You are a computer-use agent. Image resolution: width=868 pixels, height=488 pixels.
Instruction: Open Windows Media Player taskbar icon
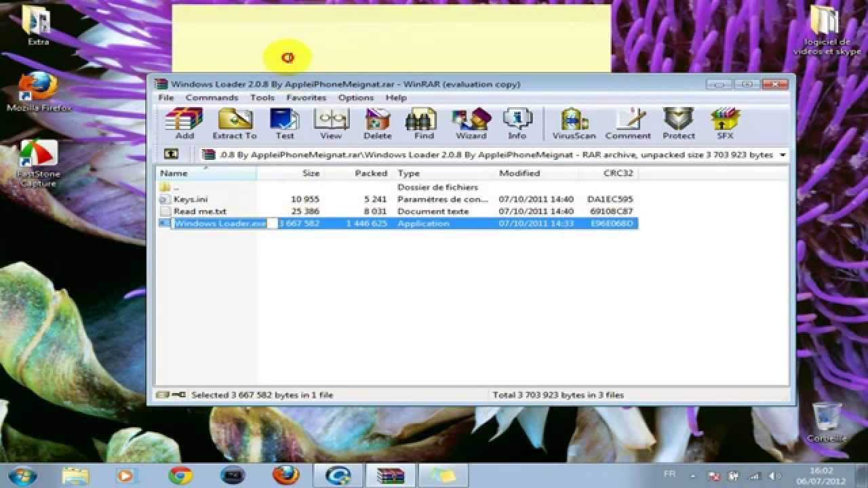click(127, 475)
